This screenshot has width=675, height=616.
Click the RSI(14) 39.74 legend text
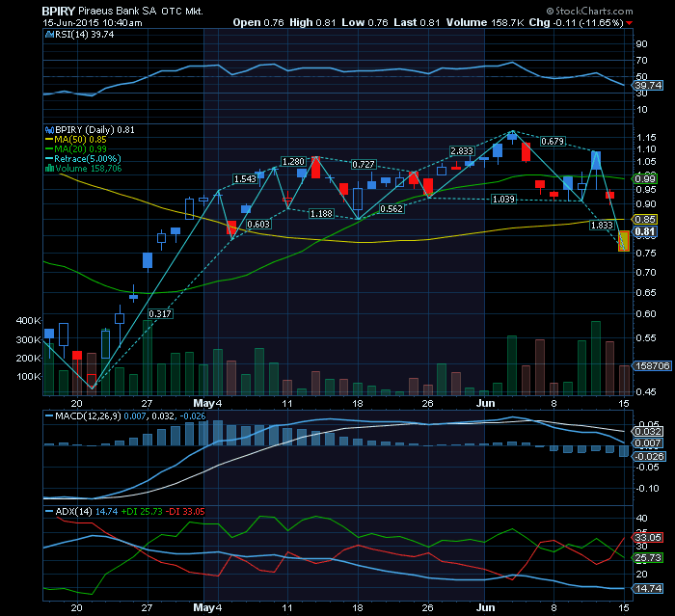pos(85,35)
